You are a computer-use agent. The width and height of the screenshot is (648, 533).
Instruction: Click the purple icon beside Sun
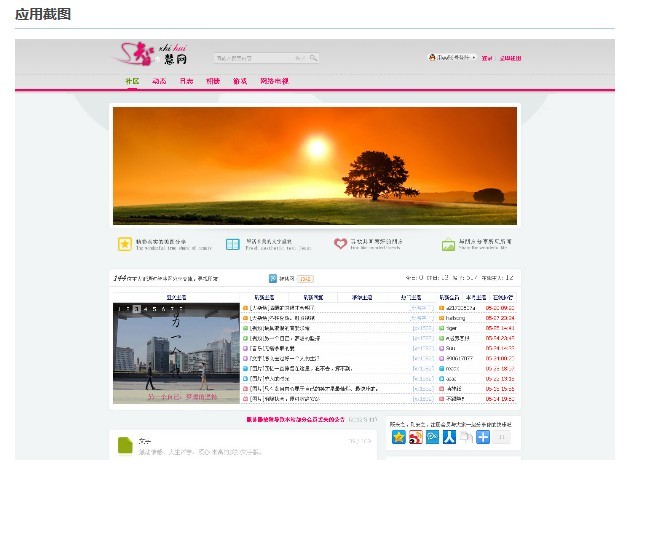[x=441, y=348]
